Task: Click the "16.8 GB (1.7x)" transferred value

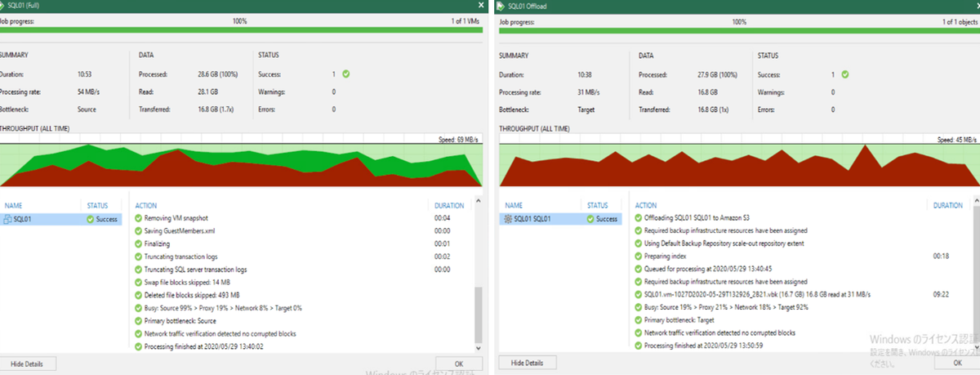Action: pyautogui.click(x=218, y=109)
